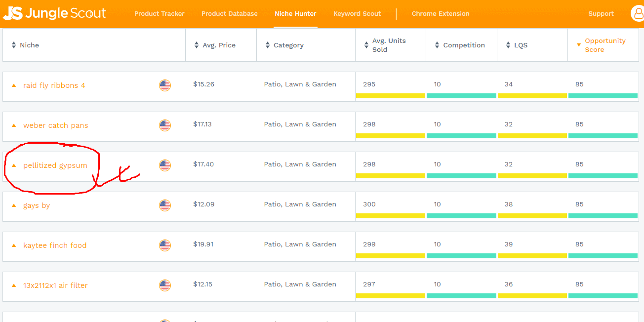Sort by LQS column arrows
This screenshot has height=322, width=644.
[508, 45]
